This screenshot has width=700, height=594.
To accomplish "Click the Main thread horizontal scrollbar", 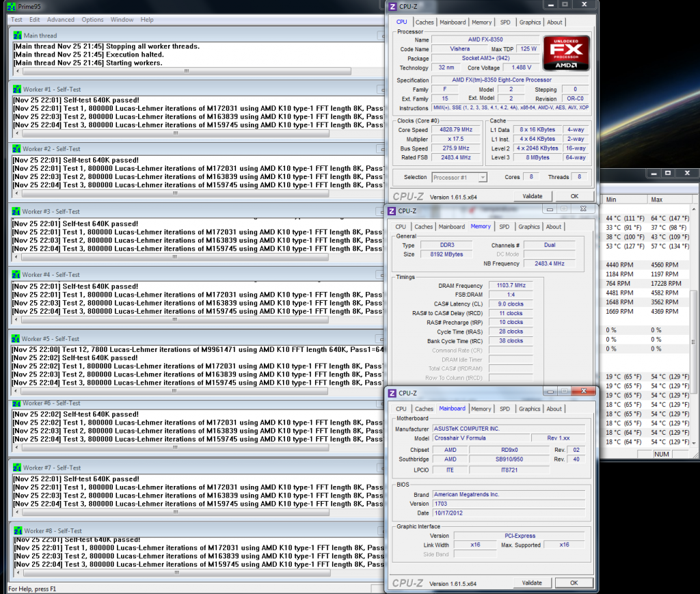I will (x=187, y=71).
